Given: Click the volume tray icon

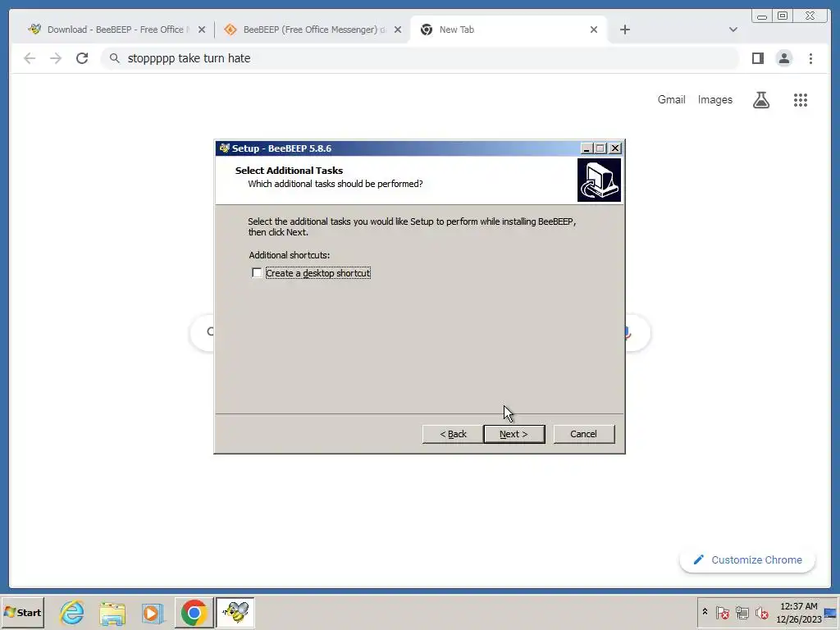Looking at the screenshot, I should click(x=761, y=612).
